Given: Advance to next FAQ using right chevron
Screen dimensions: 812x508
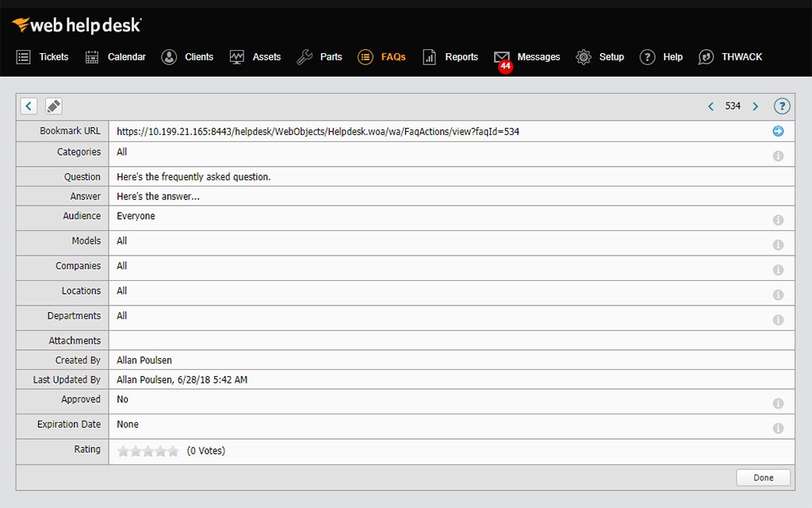Looking at the screenshot, I should coord(755,106).
